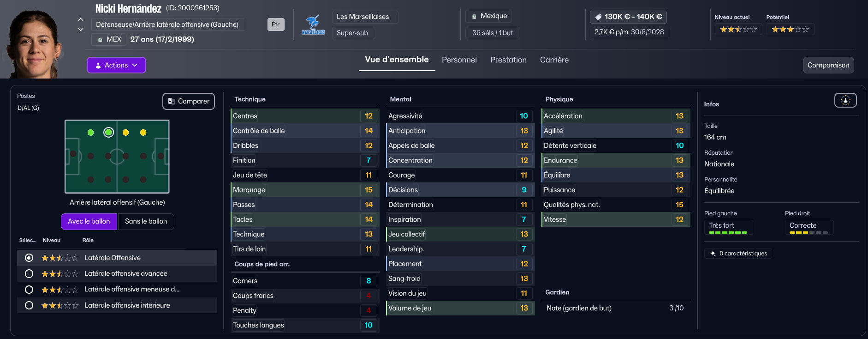This screenshot has height=339, width=868.
Task: Switch to the Carrière tab
Action: click(x=554, y=60)
